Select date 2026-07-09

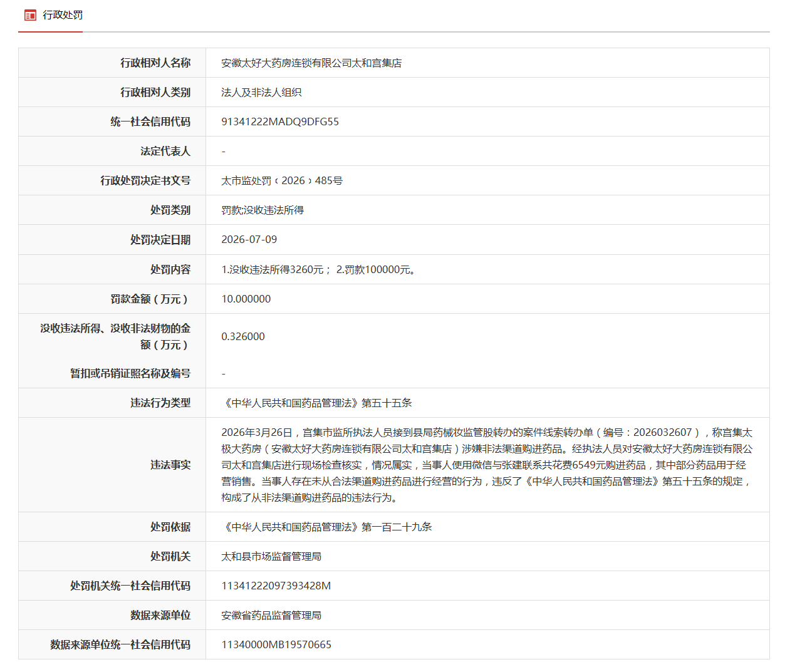click(249, 239)
